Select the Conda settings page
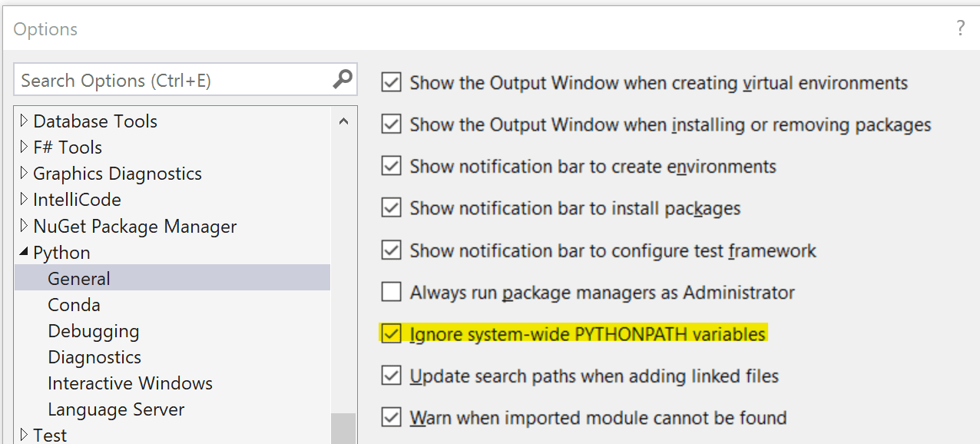 pos(74,304)
